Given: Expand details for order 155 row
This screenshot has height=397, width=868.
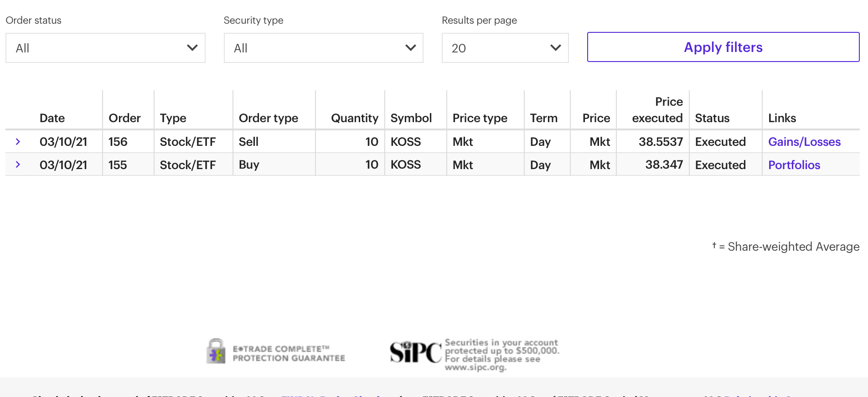Looking at the screenshot, I should (18, 165).
